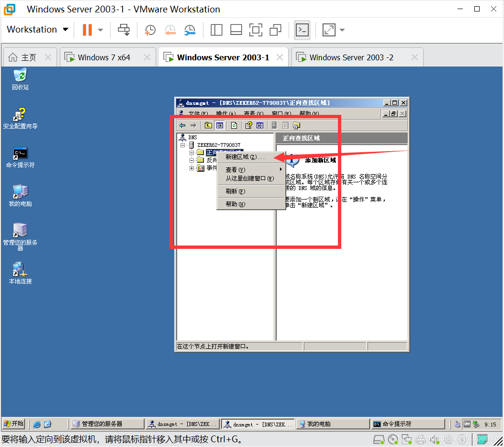Open the snapshot manager (wrench clock icon)
Screen dimensions: 504x447
pyautogui.click(x=190, y=30)
